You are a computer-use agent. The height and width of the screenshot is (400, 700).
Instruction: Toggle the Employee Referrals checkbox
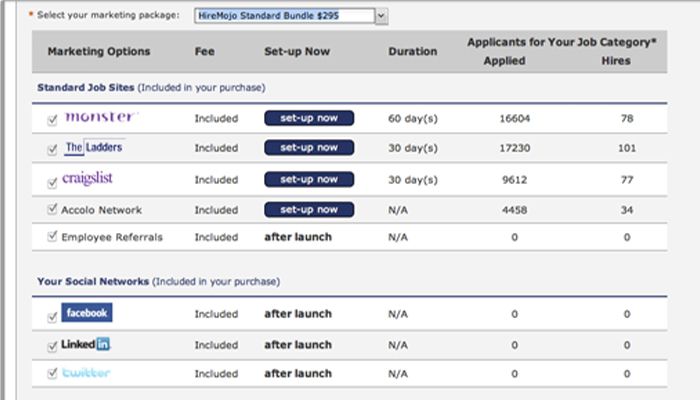click(x=52, y=237)
